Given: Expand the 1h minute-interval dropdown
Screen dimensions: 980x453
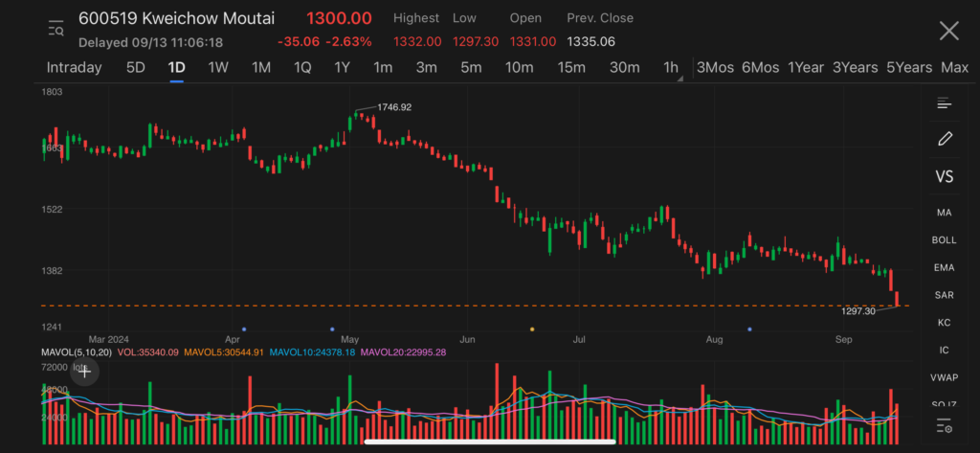Looking at the screenshot, I should click(673, 68).
